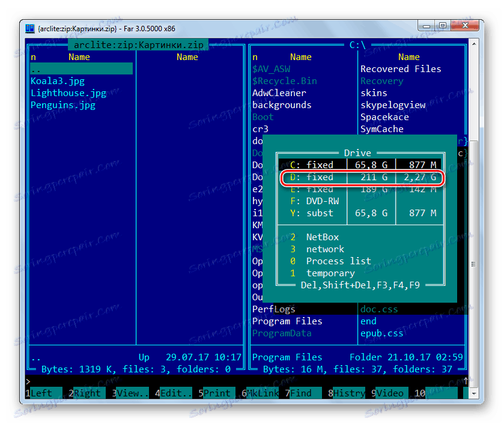Image resolution: width=504 pixels, height=424 pixels.
Task: Click the 5Print function key
Action: click(x=217, y=393)
